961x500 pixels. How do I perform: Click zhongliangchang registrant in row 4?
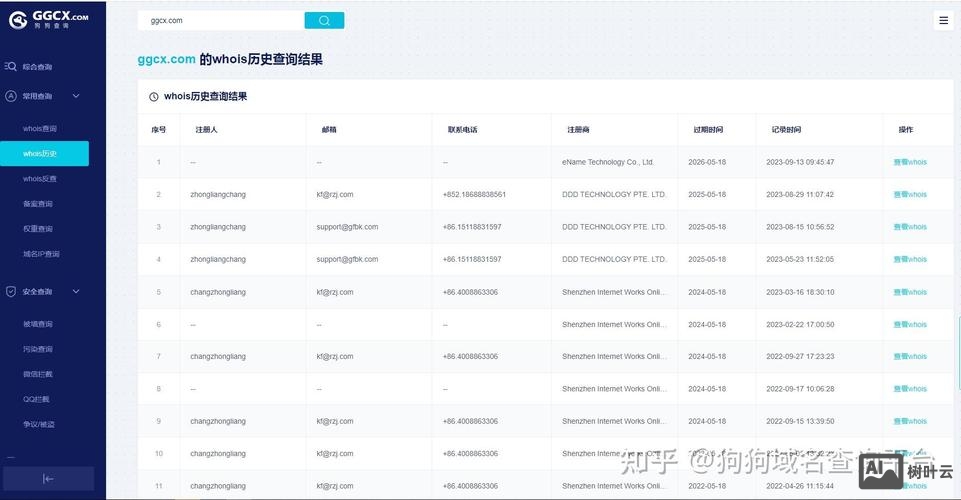click(x=218, y=260)
